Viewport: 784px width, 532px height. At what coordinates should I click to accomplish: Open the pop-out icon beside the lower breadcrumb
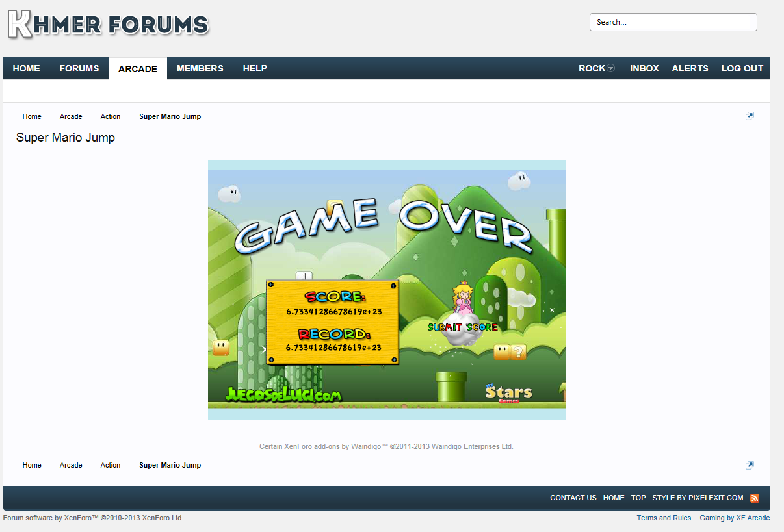[x=750, y=465]
